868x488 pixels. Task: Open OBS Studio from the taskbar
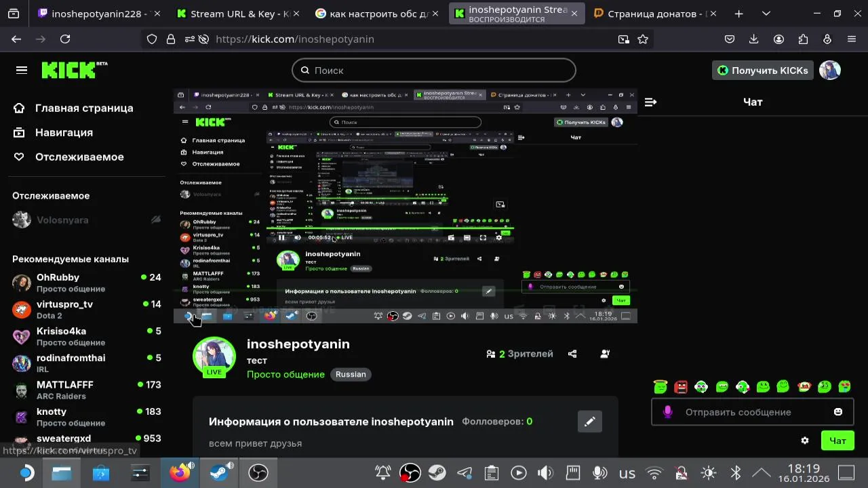258,472
